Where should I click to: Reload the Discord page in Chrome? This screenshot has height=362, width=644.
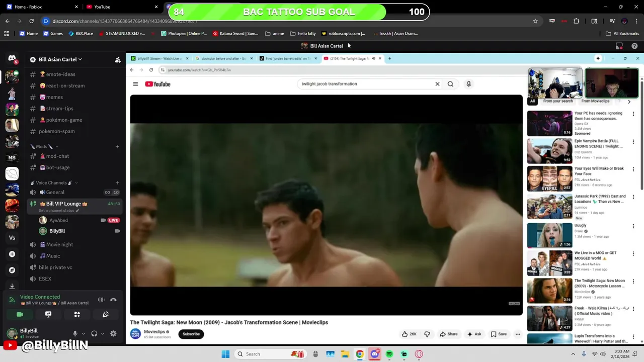tap(31, 21)
